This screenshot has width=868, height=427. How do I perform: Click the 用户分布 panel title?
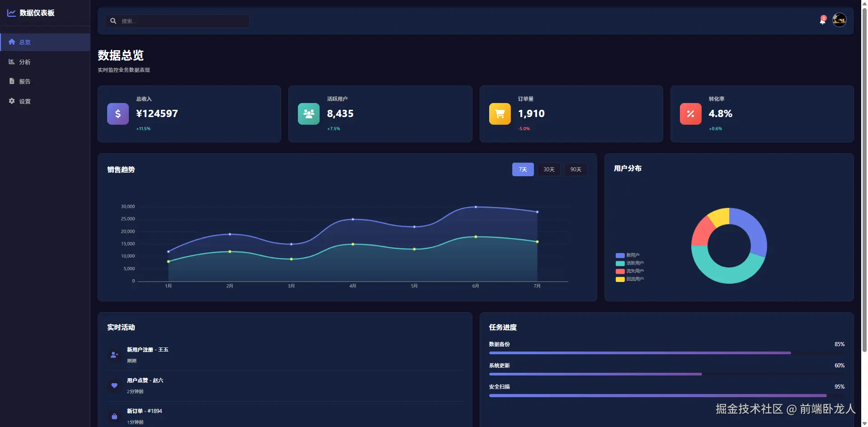[x=628, y=168]
